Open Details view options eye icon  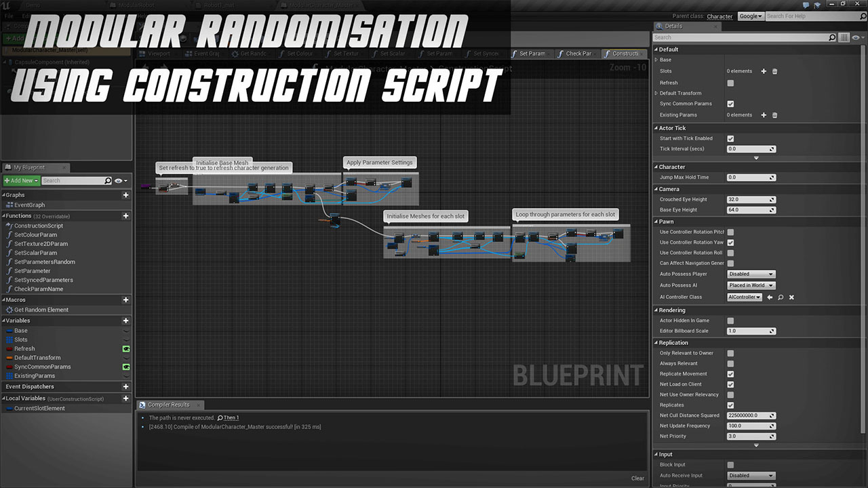click(857, 38)
